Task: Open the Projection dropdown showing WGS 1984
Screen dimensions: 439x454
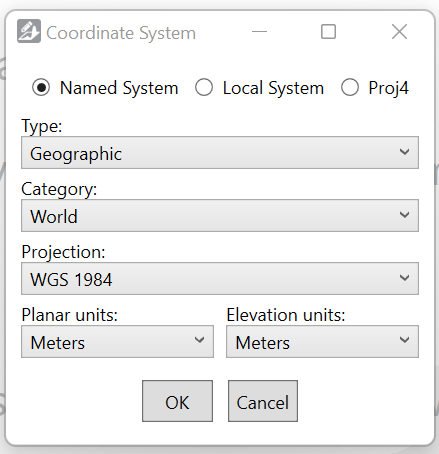Action: 220,279
